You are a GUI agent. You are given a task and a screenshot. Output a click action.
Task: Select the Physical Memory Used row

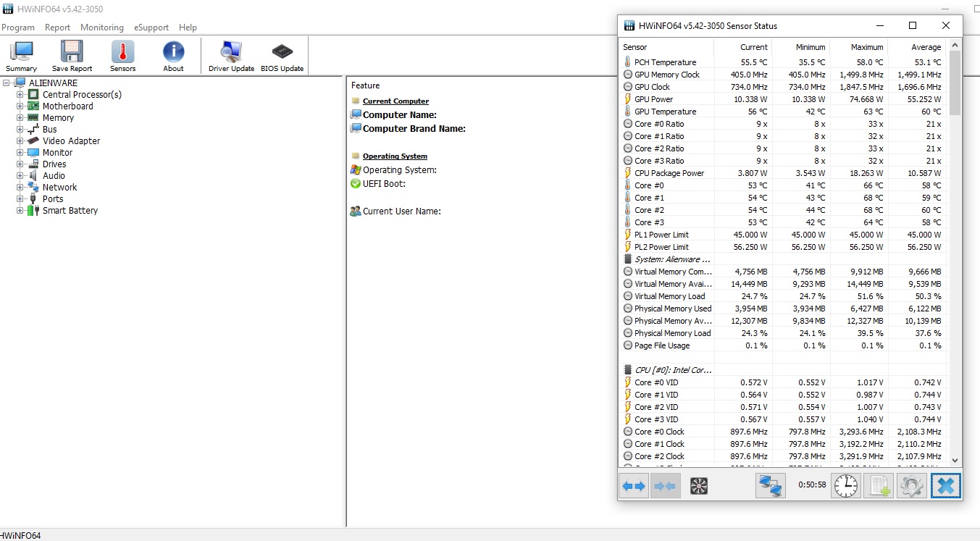click(783, 309)
